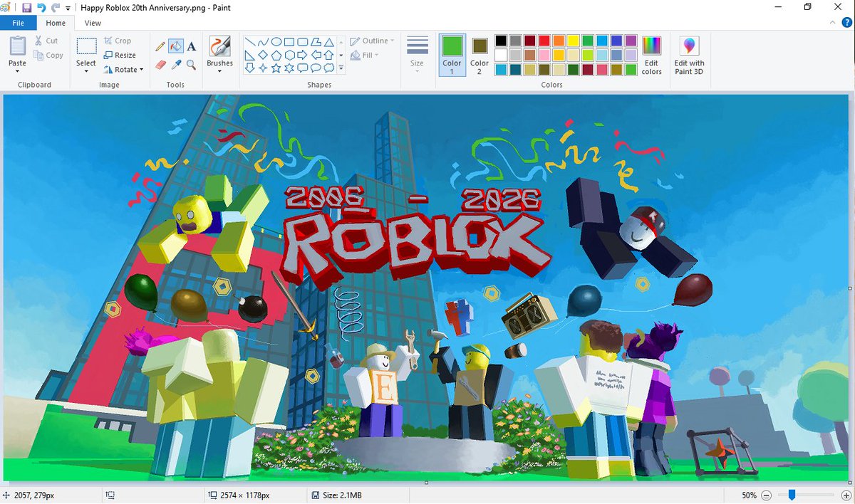Select the Magnifier tool
The image size is (855, 504).
point(191,65)
